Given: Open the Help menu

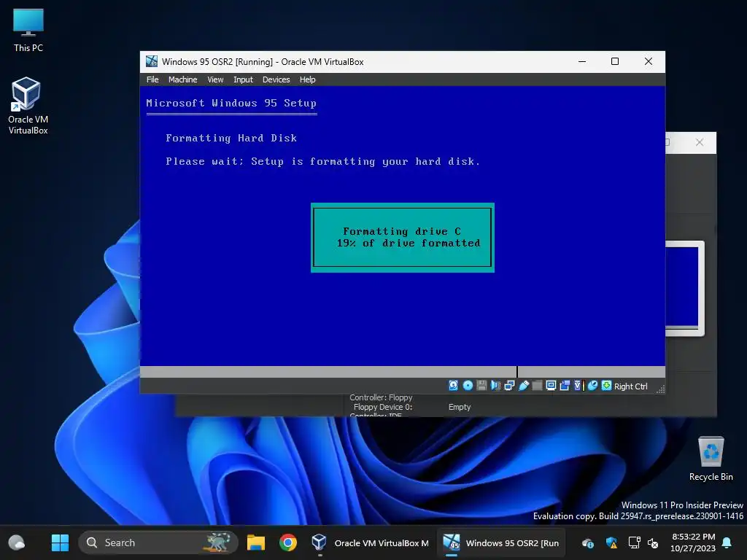Looking at the screenshot, I should [x=307, y=79].
